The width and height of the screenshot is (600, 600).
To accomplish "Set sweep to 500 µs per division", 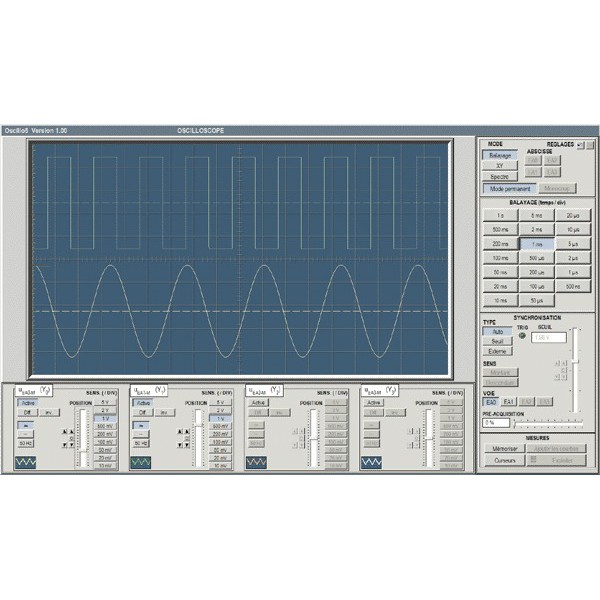I will 537,258.
